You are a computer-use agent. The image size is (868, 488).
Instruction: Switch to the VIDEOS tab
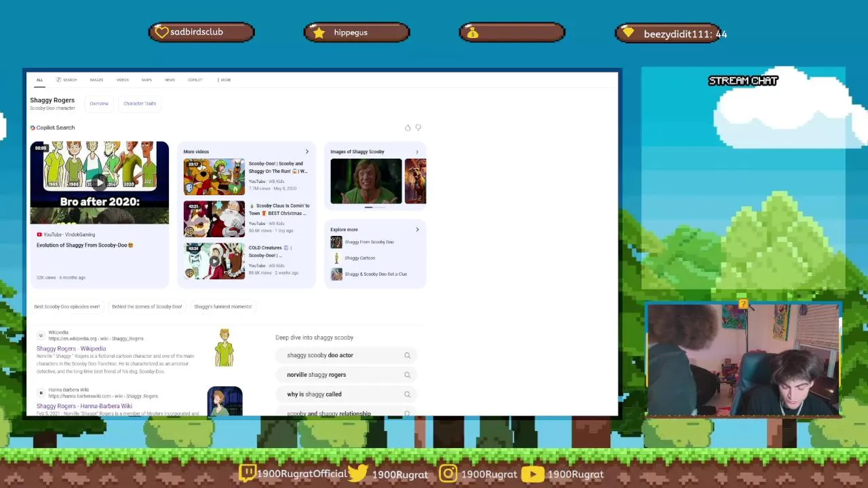click(122, 80)
